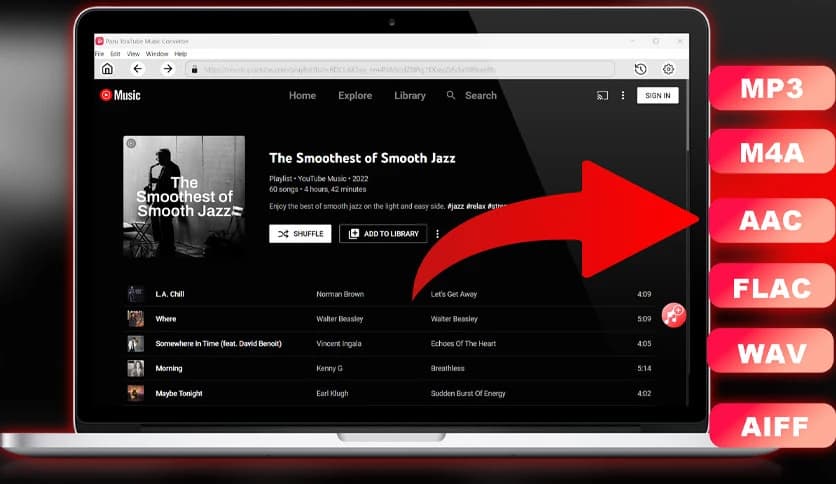Click the SHUFFLE button
The image size is (836, 484).
(300, 233)
